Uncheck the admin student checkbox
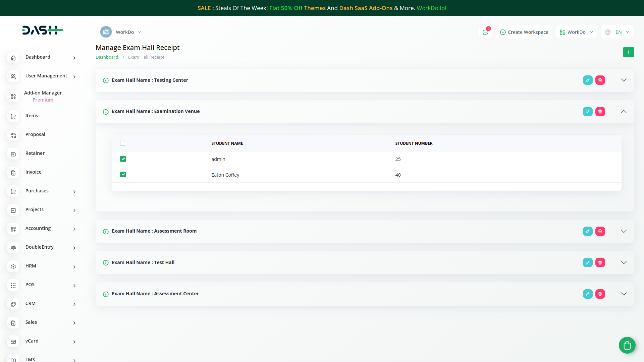644x362 pixels. click(x=123, y=159)
